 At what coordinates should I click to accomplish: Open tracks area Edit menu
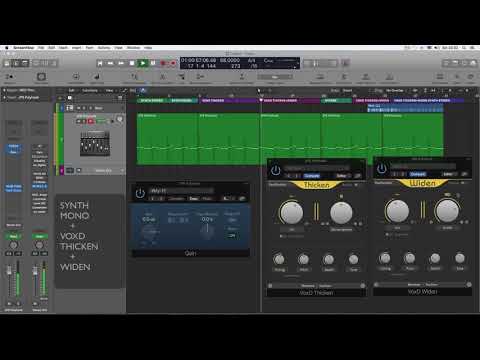tap(71, 90)
